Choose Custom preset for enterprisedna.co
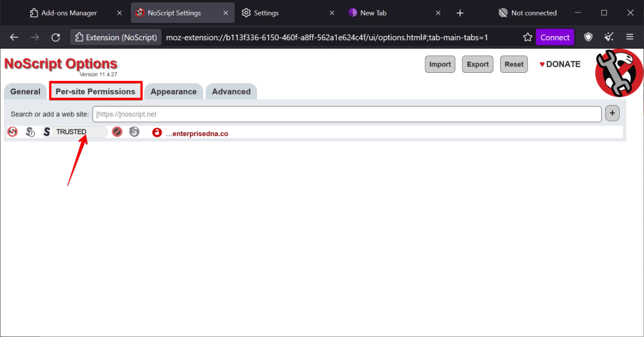This screenshot has width=644, height=337. tap(134, 132)
